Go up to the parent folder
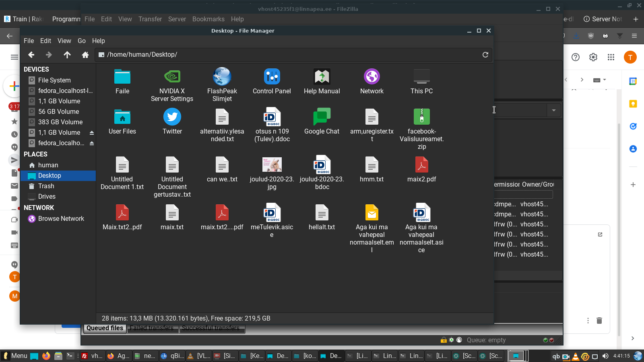 click(67, 55)
